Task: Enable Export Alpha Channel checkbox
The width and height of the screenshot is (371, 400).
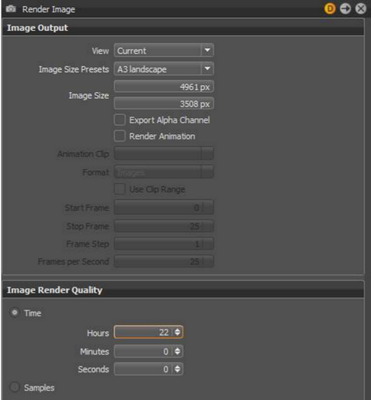Action: click(120, 120)
